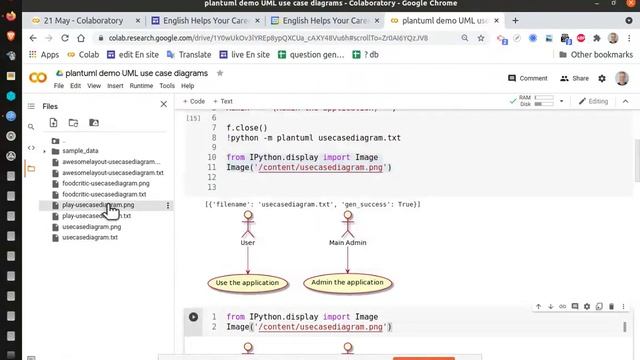
Task: Open the Runtime menu
Action: pos(141,86)
